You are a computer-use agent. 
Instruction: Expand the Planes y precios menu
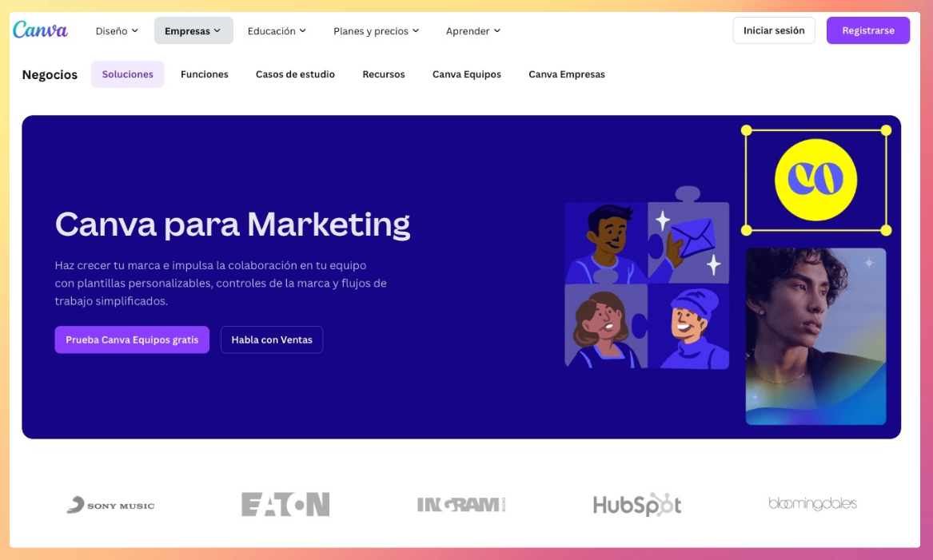[x=374, y=30]
